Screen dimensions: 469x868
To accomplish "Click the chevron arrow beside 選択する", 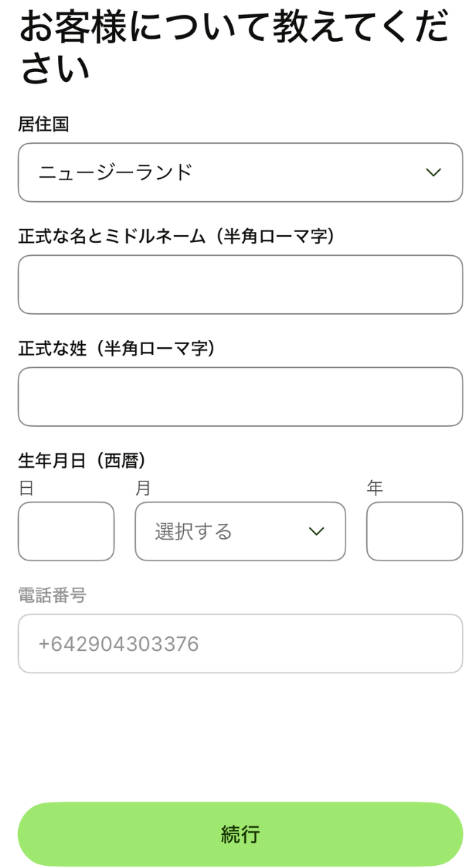I will coord(316,531).
